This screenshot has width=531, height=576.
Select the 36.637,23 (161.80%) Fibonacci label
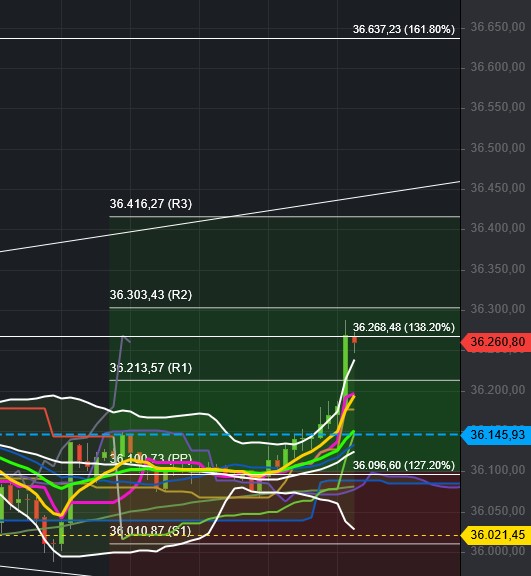pyautogui.click(x=404, y=29)
